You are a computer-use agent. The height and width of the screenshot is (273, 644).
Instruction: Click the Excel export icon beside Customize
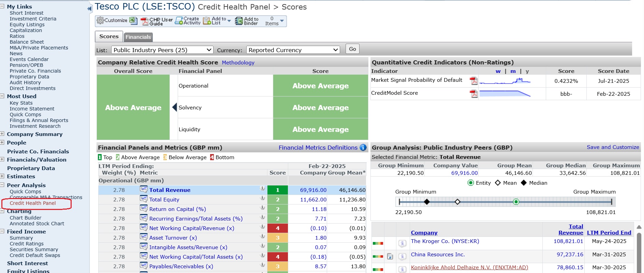pyautogui.click(x=133, y=21)
